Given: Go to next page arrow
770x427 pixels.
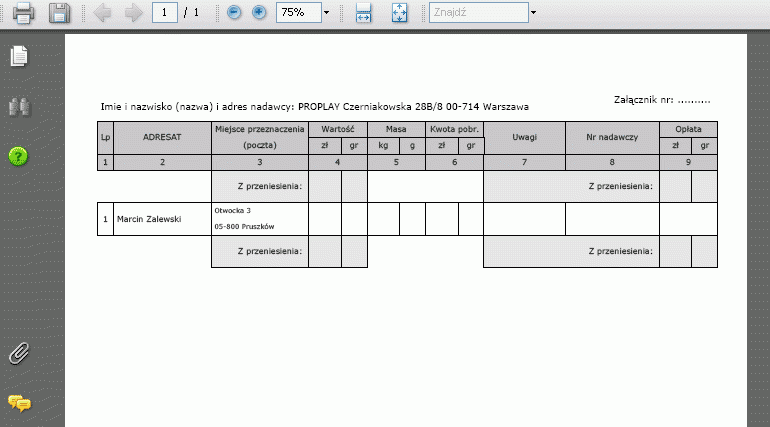Looking at the screenshot, I should (x=133, y=13).
